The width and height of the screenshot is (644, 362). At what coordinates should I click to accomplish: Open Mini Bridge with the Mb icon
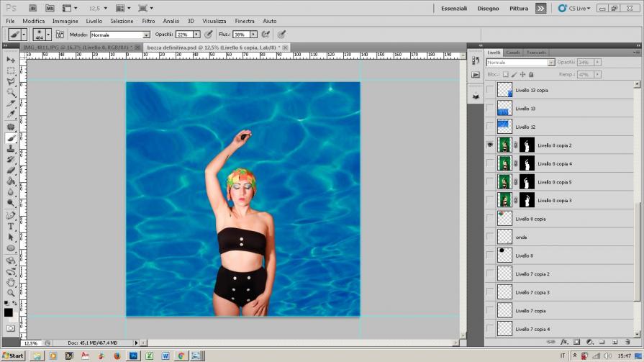[49, 8]
